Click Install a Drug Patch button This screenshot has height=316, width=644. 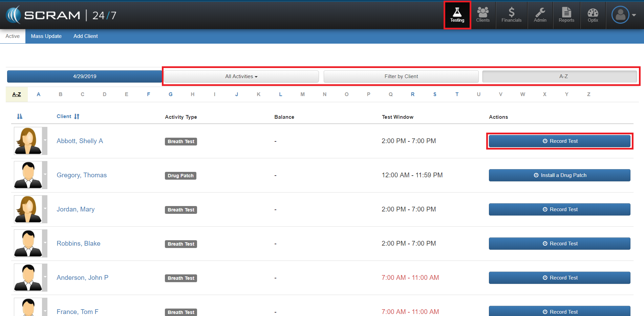point(559,175)
